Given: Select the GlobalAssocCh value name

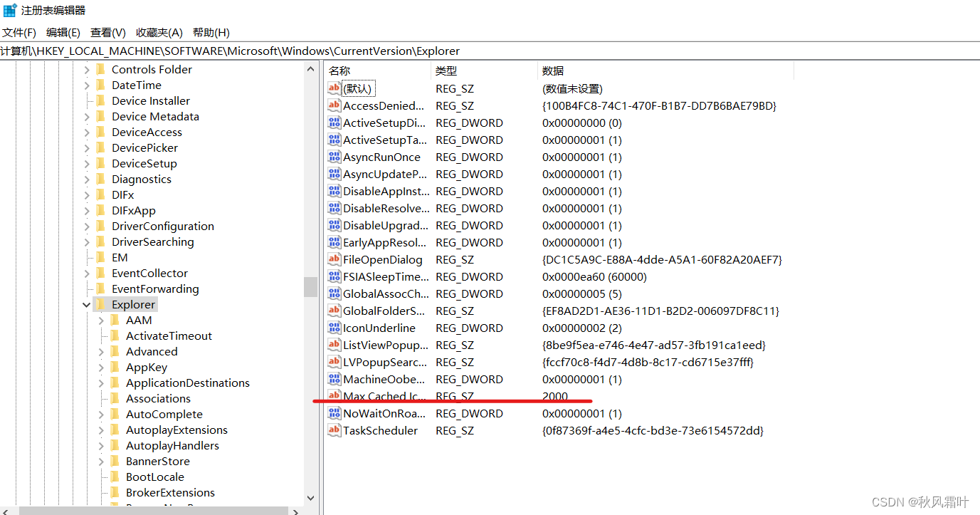Looking at the screenshot, I should [386, 293].
